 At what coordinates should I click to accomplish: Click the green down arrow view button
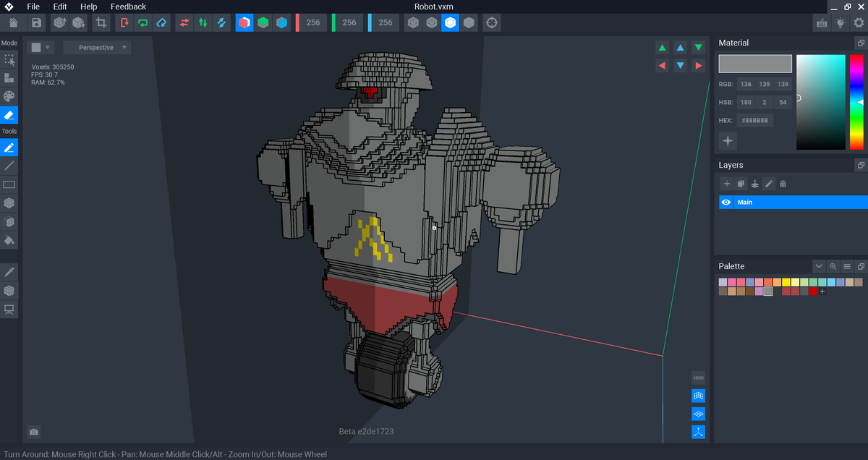(698, 48)
